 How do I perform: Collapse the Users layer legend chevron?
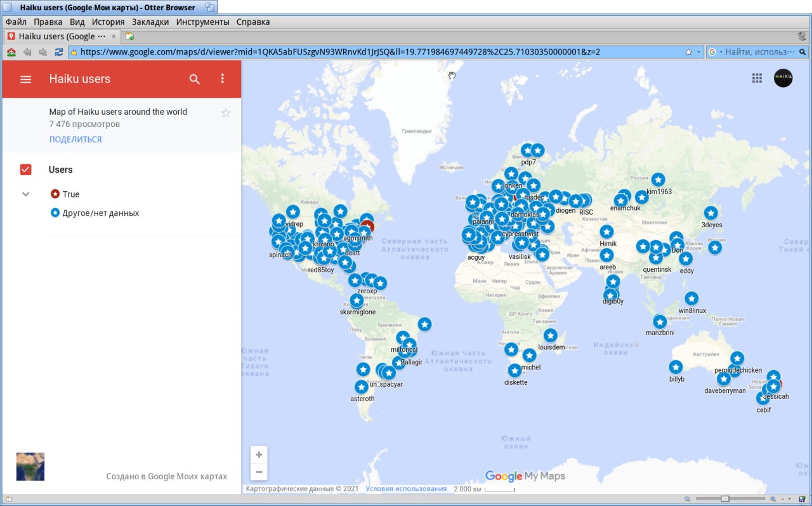pyautogui.click(x=26, y=194)
